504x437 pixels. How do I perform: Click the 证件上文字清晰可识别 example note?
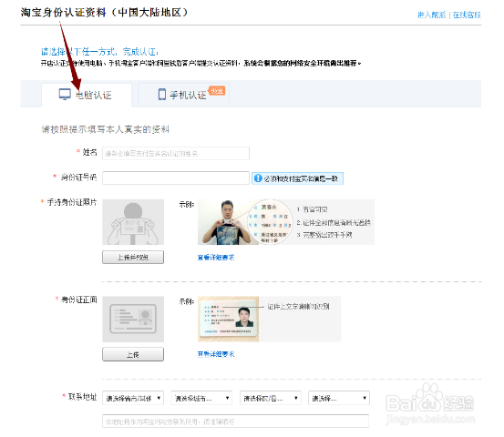[x=299, y=307]
